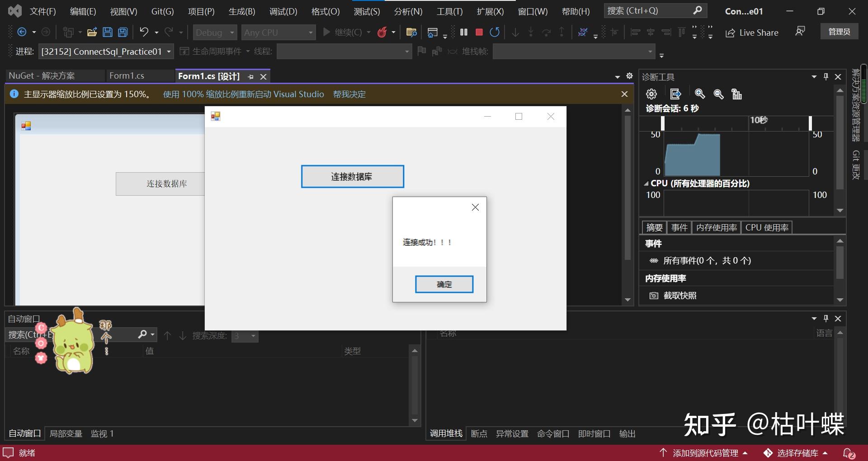Dismiss the scaling info bar
This screenshot has height=461, width=868.
point(624,94)
